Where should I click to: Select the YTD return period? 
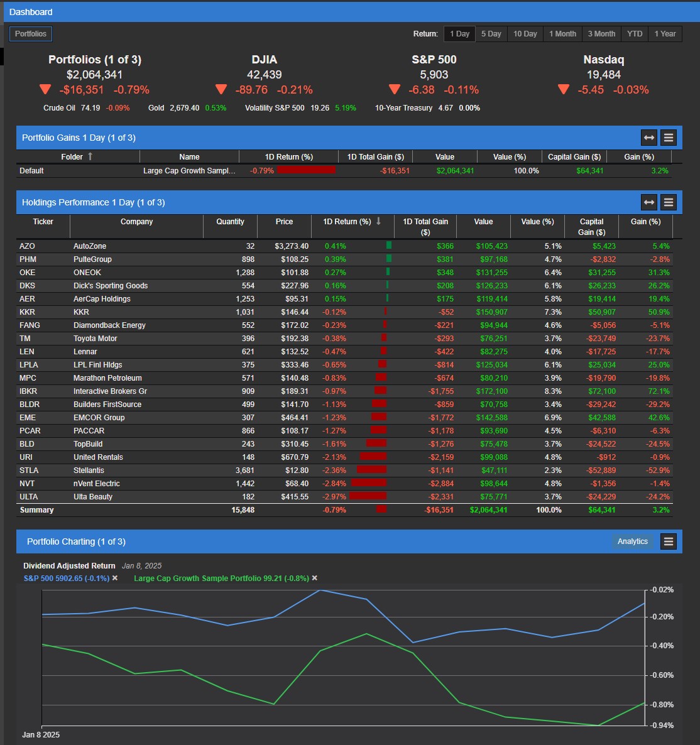tap(634, 34)
